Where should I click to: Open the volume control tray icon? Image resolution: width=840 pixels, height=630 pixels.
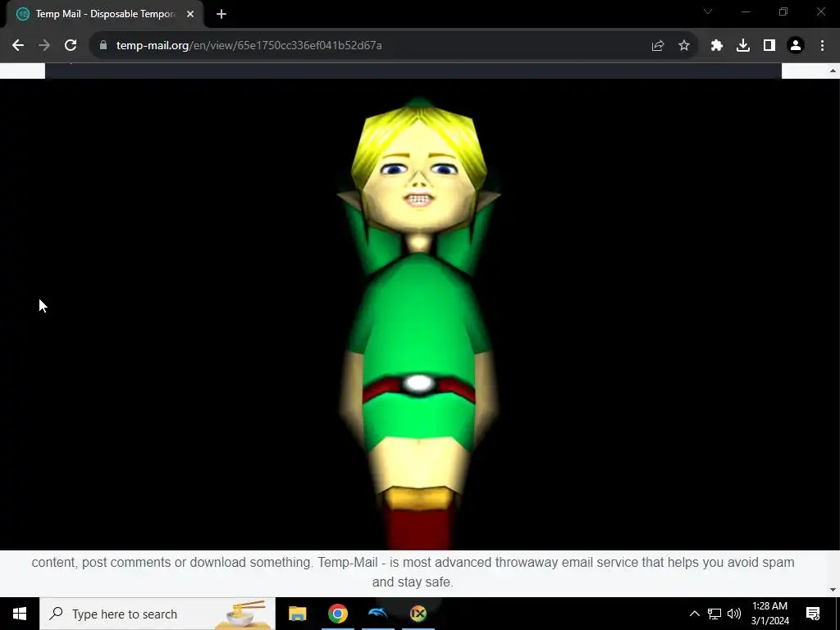pos(734,614)
